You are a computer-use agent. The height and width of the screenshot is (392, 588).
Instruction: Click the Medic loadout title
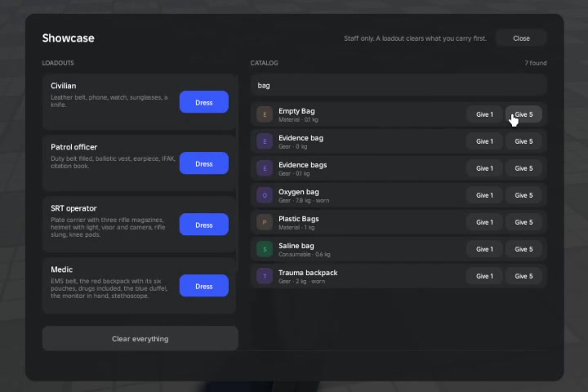tap(61, 269)
